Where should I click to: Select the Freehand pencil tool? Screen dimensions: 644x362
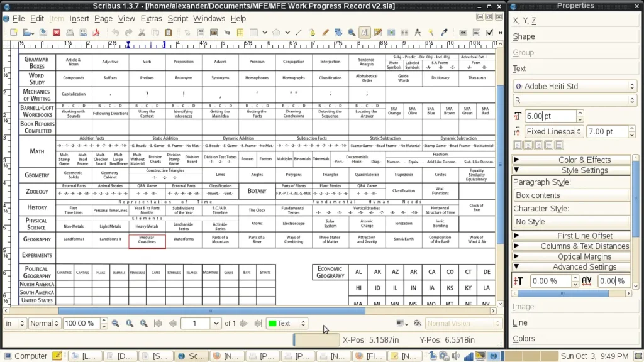pyautogui.click(x=325, y=33)
